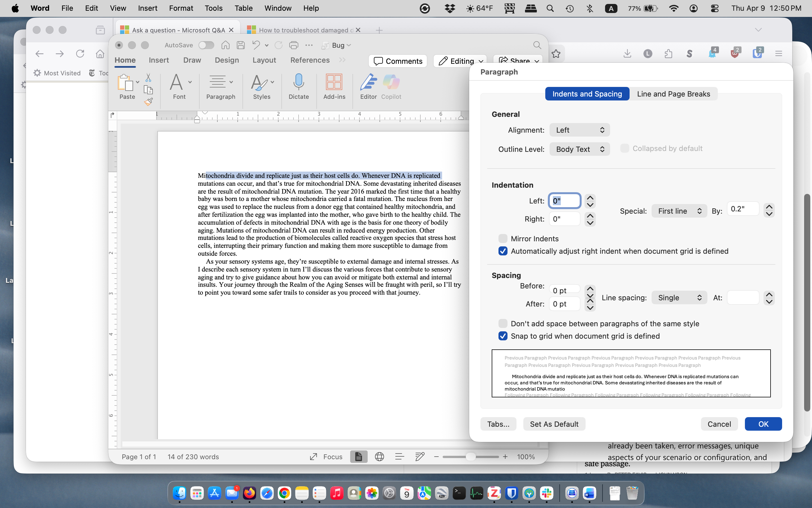Click the By indentation stepper up arrow
The width and height of the screenshot is (812, 508).
tap(769, 207)
